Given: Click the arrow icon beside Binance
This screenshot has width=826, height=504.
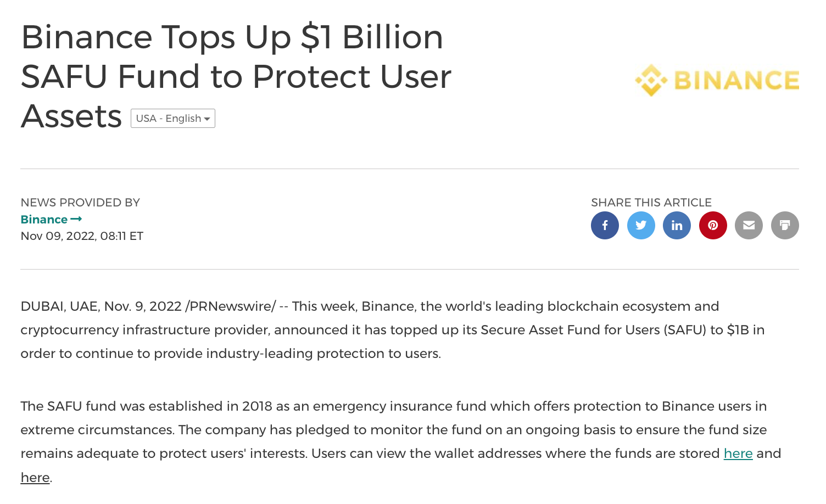Looking at the screenshot, I should point(76,219).
